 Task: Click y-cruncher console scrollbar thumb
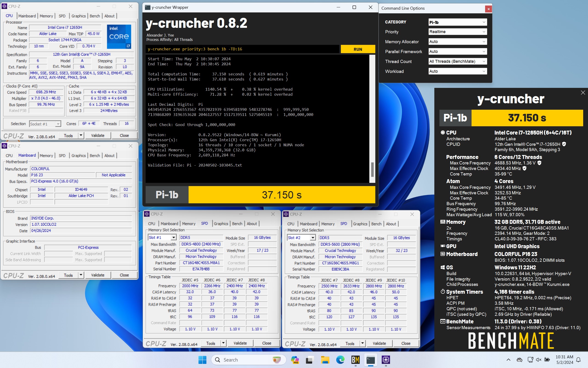[x=372, y=170]
